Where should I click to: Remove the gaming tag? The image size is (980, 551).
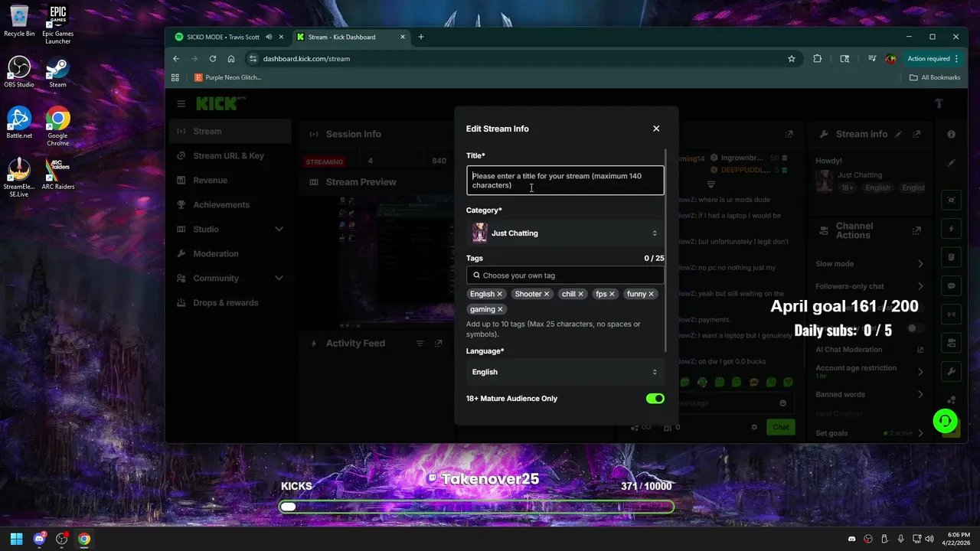(500, 309)
